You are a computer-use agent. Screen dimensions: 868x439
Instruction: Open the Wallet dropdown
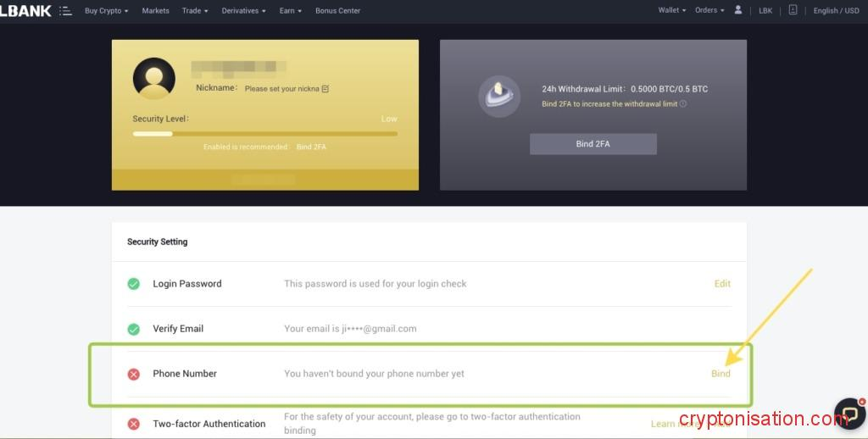pos(671,10)
